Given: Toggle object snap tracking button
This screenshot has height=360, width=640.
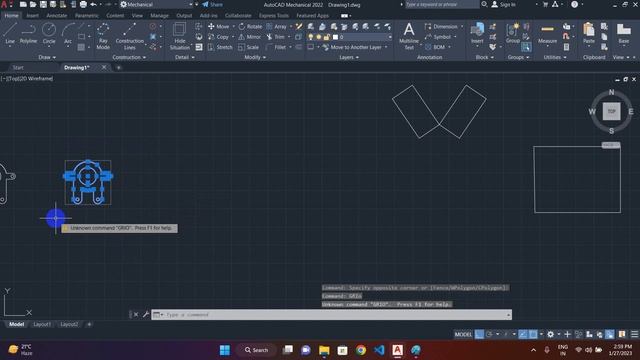Looking at the screenshot, I should tap(523, 334).
